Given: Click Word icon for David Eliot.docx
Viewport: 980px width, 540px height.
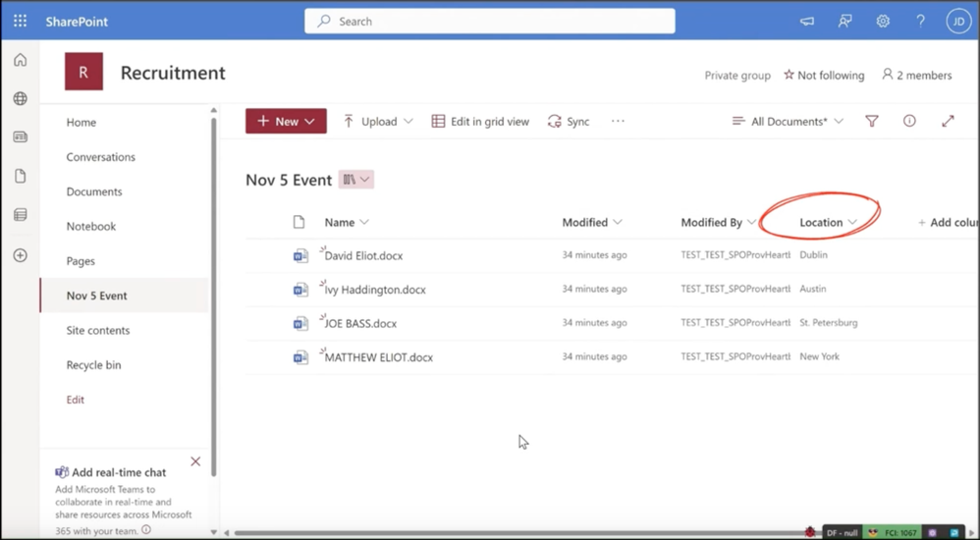Looking at the screenshot, I should coord(300,255).
